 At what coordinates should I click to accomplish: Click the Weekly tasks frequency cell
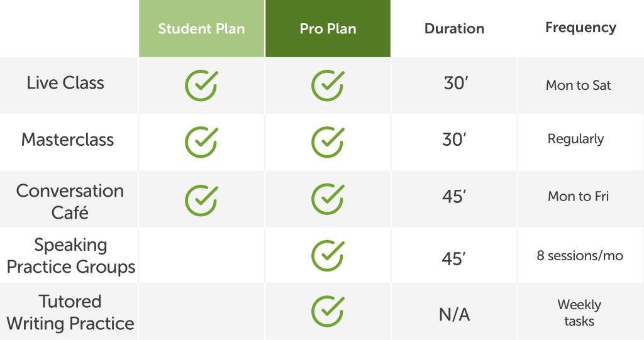click(x=579, y=312)
